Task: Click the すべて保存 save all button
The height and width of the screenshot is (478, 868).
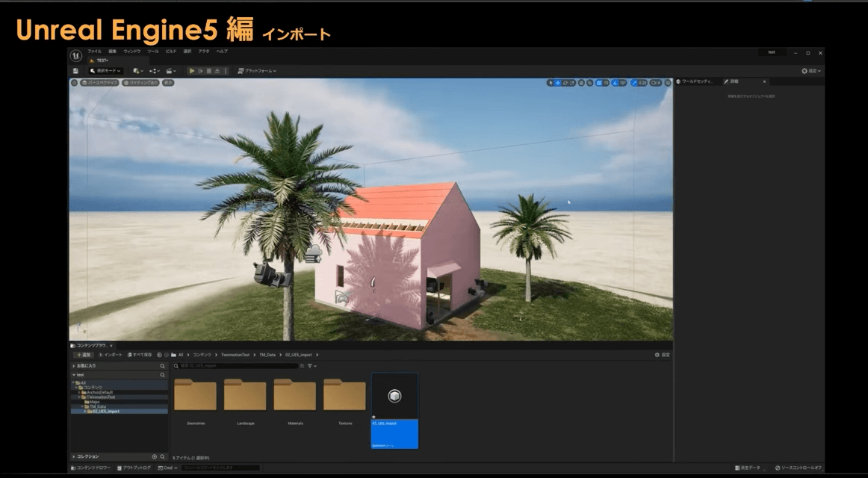Action: [x=140, y=355]
